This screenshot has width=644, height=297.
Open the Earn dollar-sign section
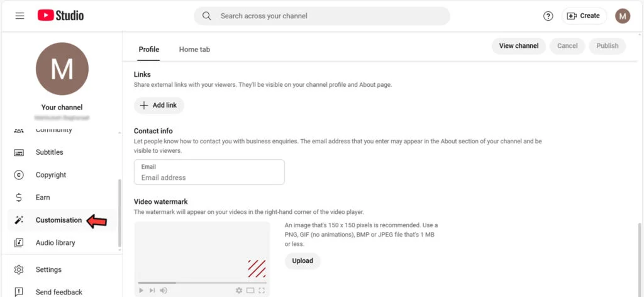tap(43, 198)
